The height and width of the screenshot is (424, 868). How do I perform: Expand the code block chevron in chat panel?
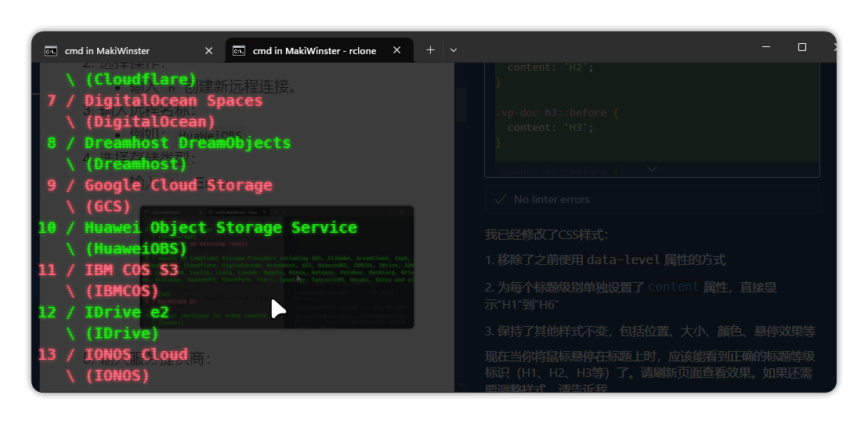652,169
